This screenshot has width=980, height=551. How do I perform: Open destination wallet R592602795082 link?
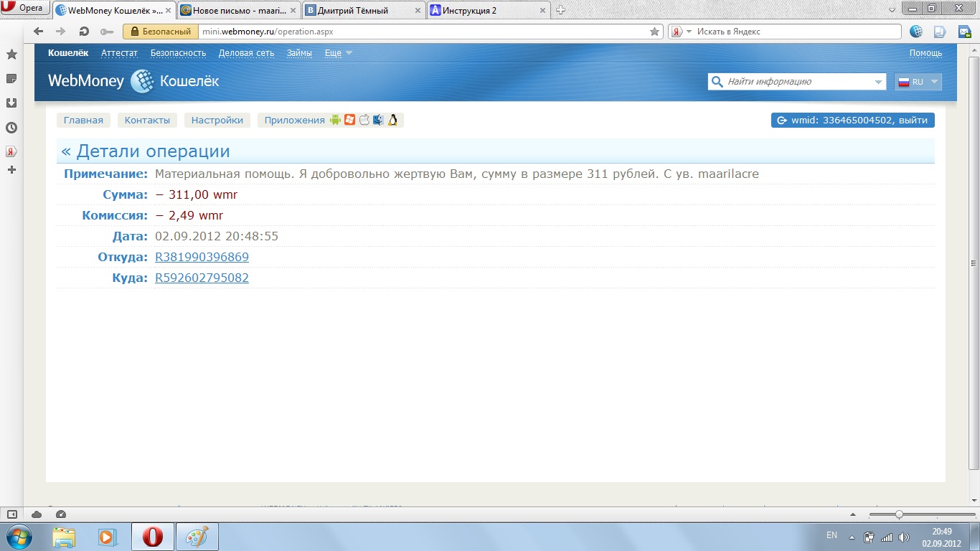click(202, 278)
